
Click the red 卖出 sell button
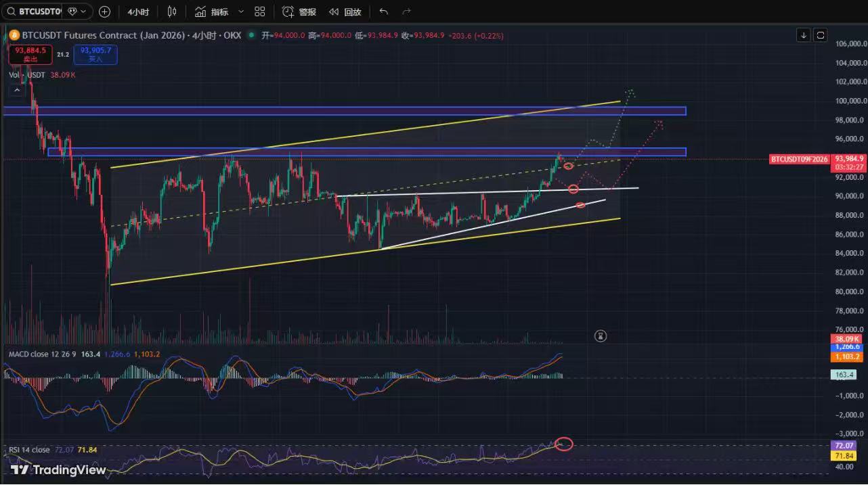pos(30,54)
